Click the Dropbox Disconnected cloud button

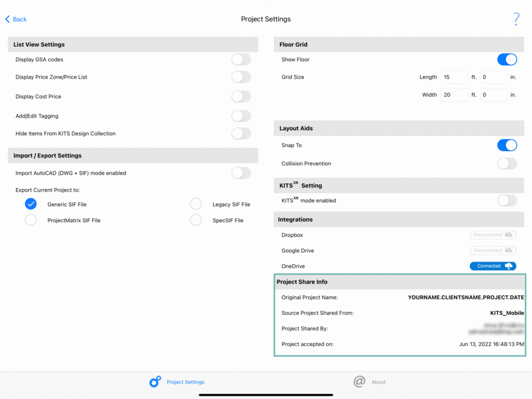[x=493, y=235]
